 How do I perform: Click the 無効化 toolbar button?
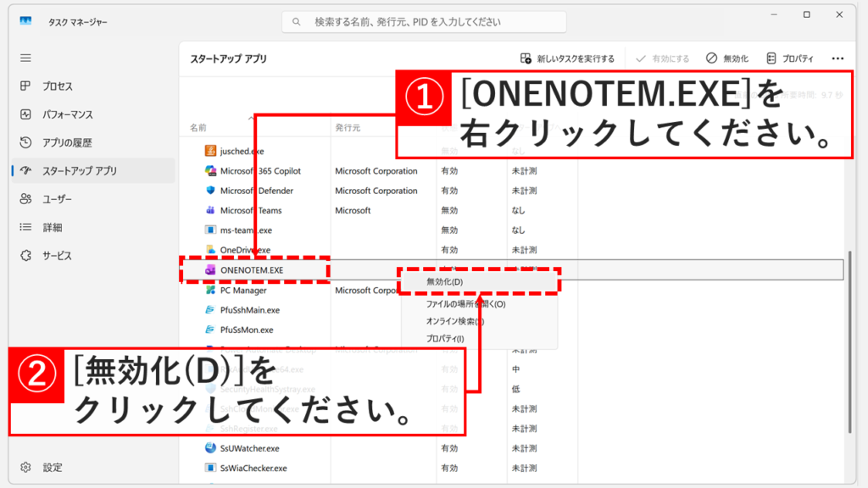(x=727, y=58)
